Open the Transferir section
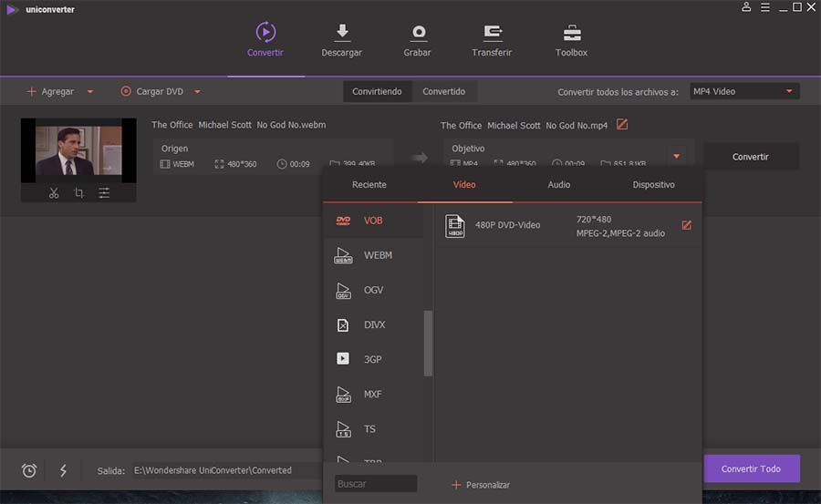The height and width of the screenshot is (504, 821). click(492, 40)
